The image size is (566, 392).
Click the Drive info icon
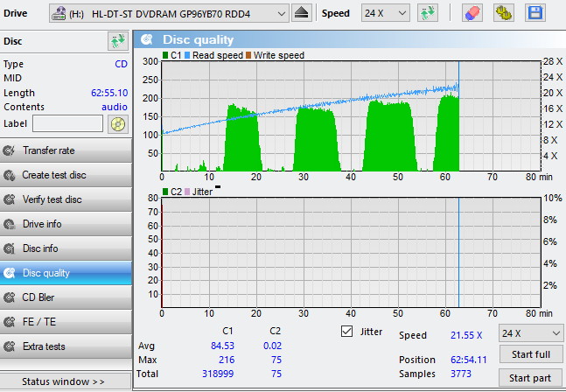(x=9, y=224)
